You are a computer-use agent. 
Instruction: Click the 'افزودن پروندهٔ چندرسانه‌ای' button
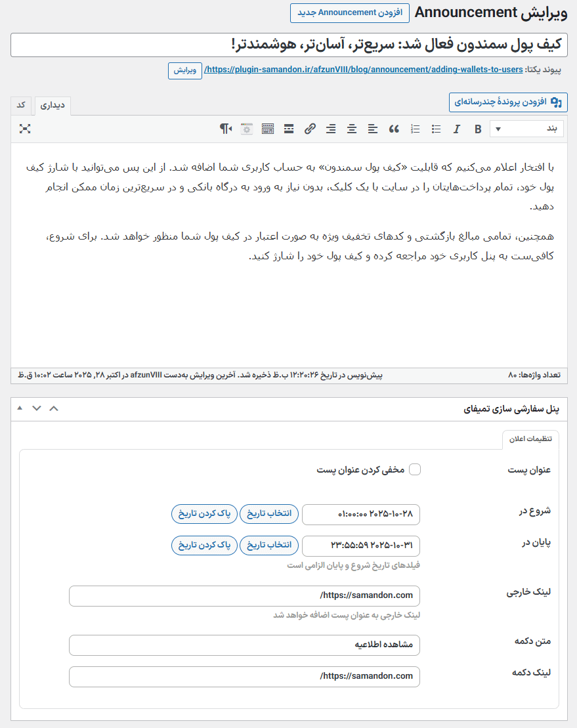[x=508, y=102]
